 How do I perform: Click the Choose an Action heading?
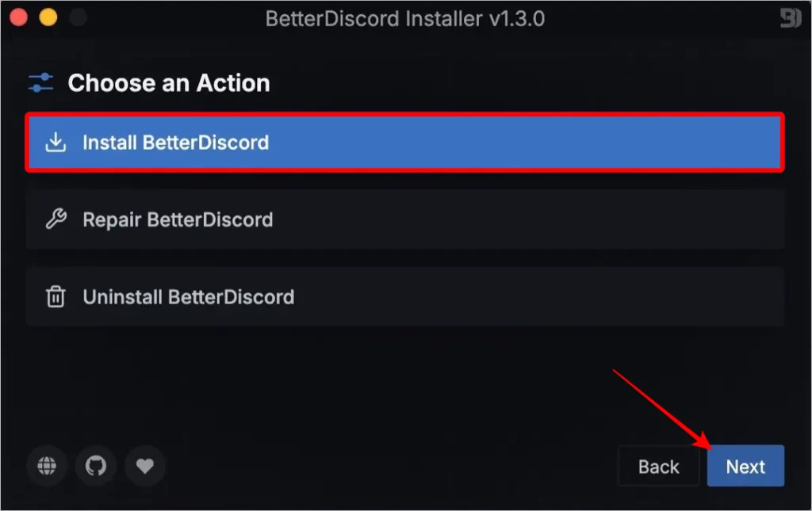(169, 83)
